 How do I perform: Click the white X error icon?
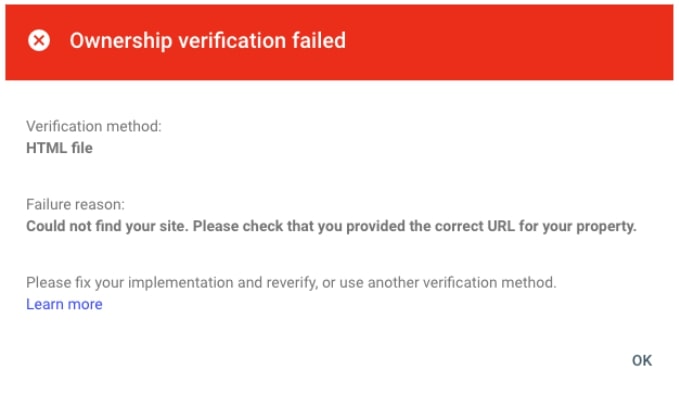pos(39,41)
